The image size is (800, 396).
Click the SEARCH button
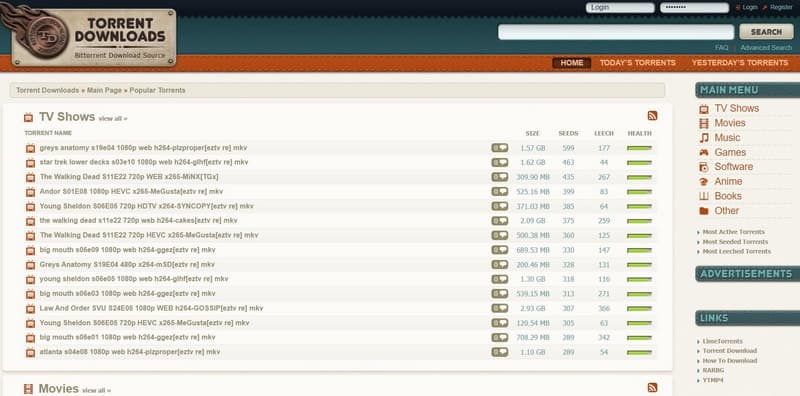coord(766,32)
